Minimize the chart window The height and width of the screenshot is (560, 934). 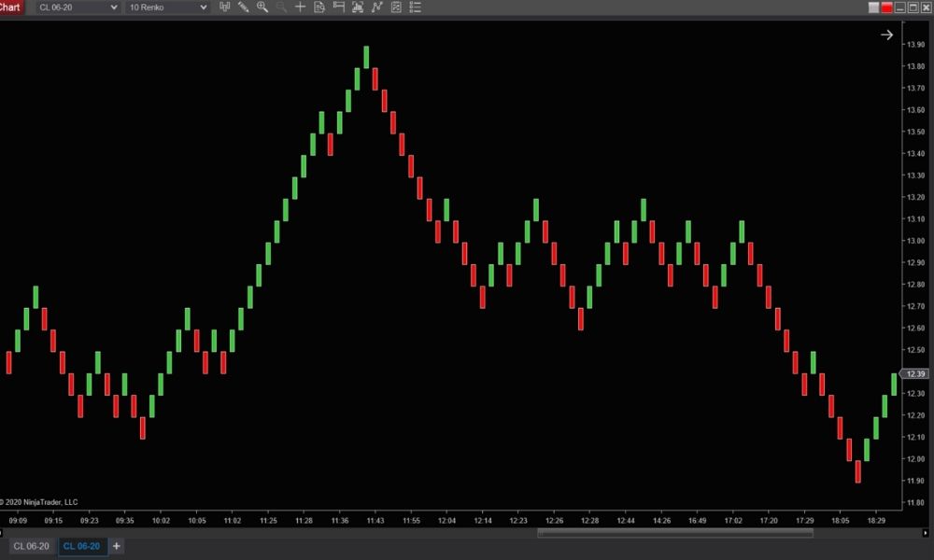(900, 7)
